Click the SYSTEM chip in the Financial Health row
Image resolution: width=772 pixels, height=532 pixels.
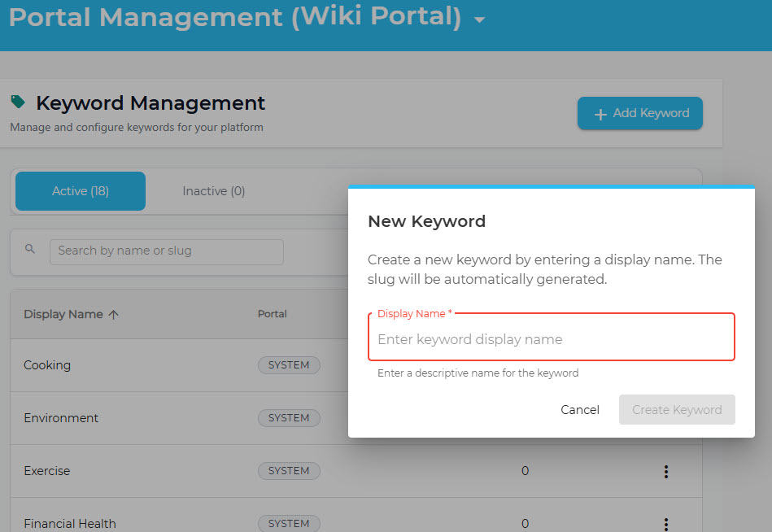(289, 523)
